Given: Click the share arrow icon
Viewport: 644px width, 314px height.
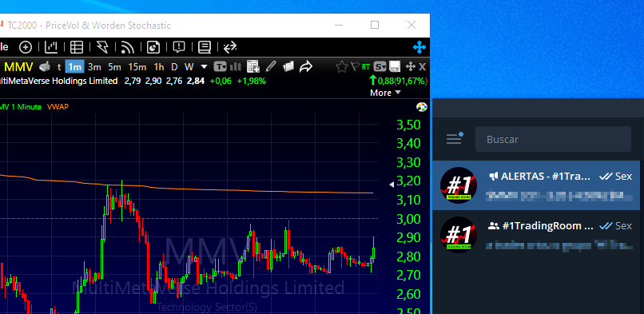Looking at the screenshot, I should 305,66.
